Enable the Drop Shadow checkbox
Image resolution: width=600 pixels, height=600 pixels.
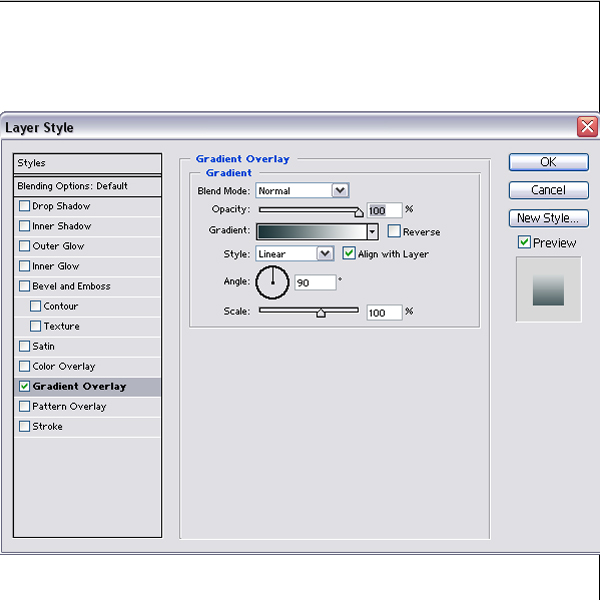24,206
